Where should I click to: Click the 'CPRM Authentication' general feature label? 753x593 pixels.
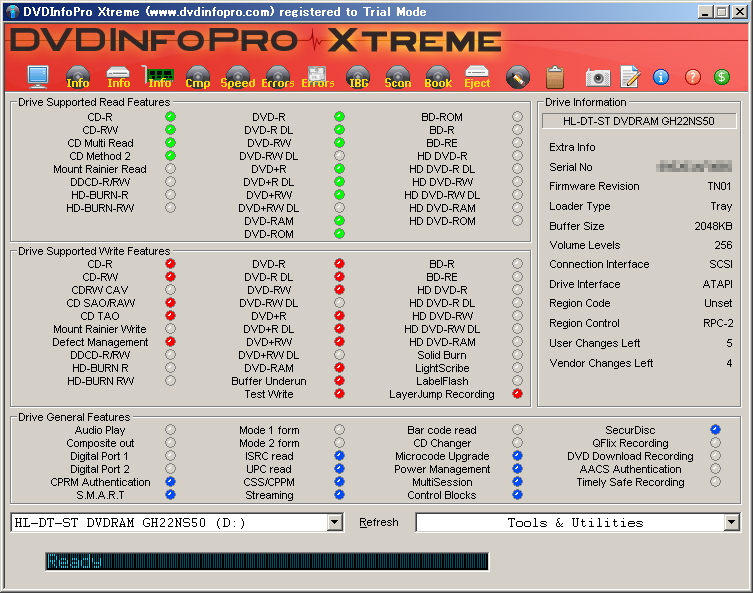[100, 482]
